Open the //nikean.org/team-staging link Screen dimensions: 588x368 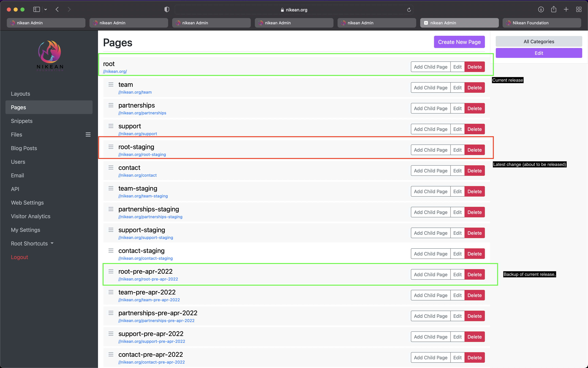(x=143, y=196)
